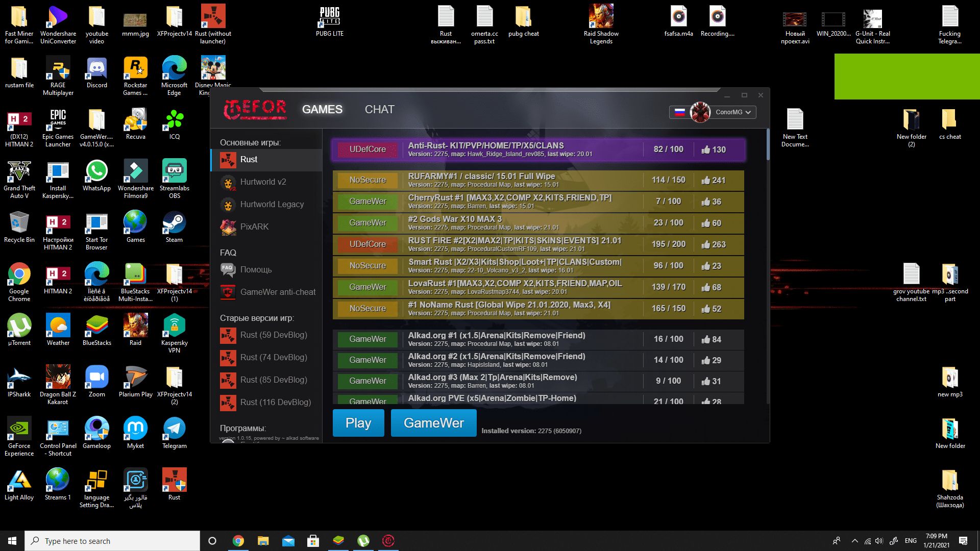Select the RUST FIRE #2 server
Image resolution: width=980 pixels, height=551 pixels.
point(538,244)
